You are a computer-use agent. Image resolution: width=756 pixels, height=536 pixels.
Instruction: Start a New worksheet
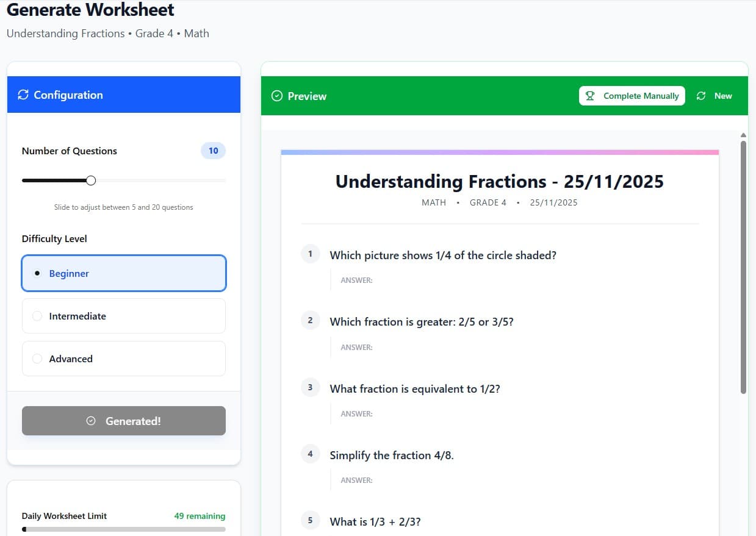715,96
